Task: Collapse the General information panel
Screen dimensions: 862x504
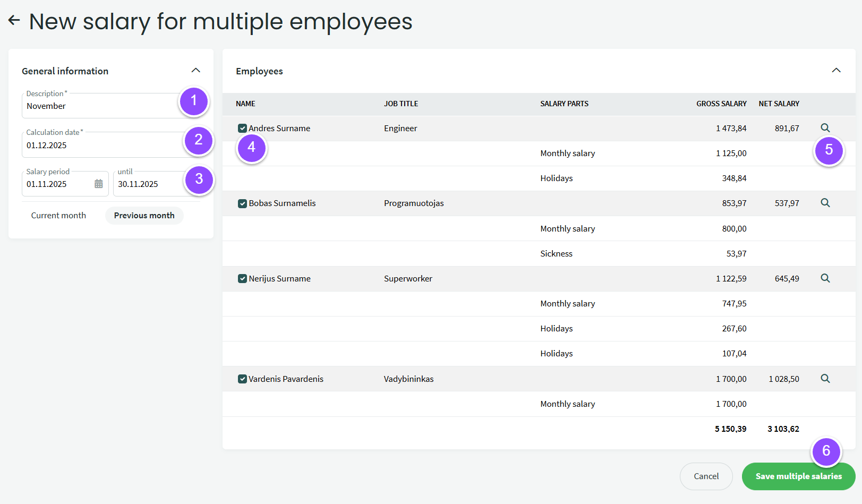Action: pos(195,71)
